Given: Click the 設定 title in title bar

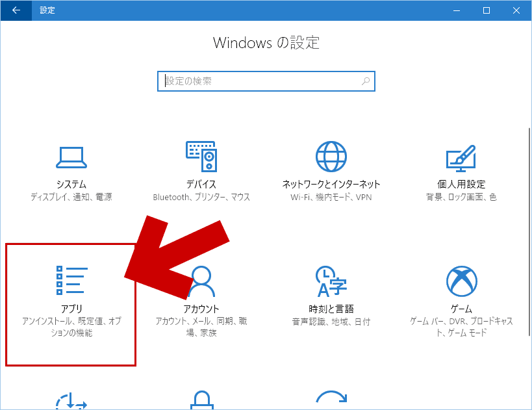Looking at the screenshot, I should click(x=47, y=10).
